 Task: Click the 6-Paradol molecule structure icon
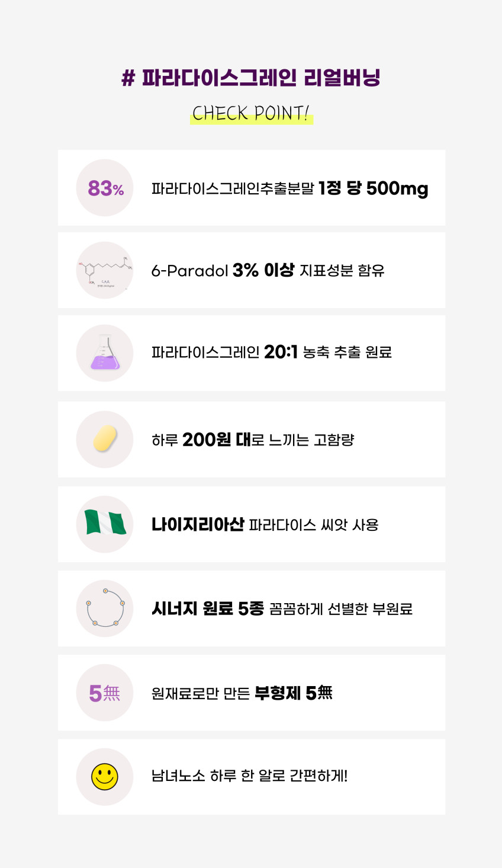(105, 270)
